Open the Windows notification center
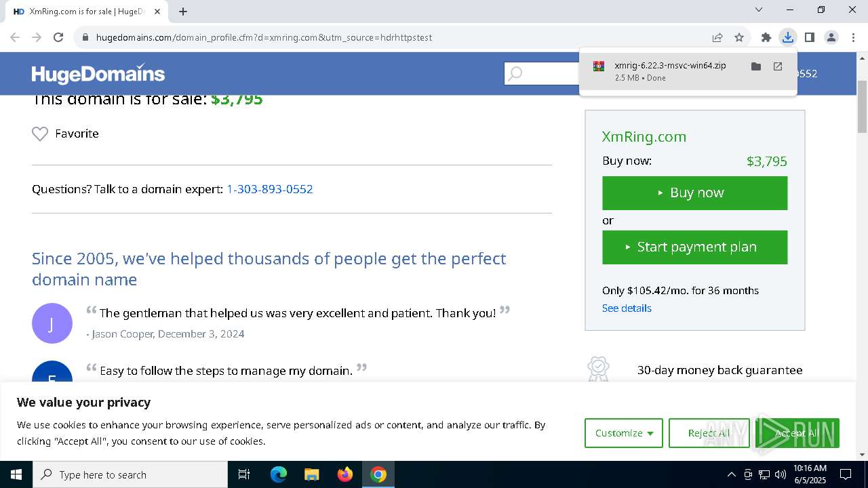868x488 pixels. 846,474
